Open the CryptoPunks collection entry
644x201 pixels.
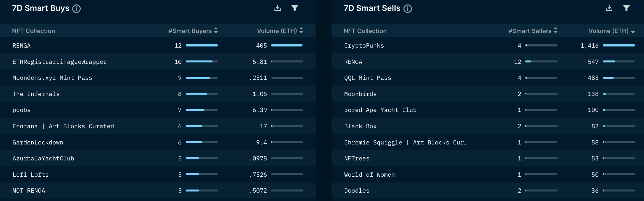click(364, 45)
